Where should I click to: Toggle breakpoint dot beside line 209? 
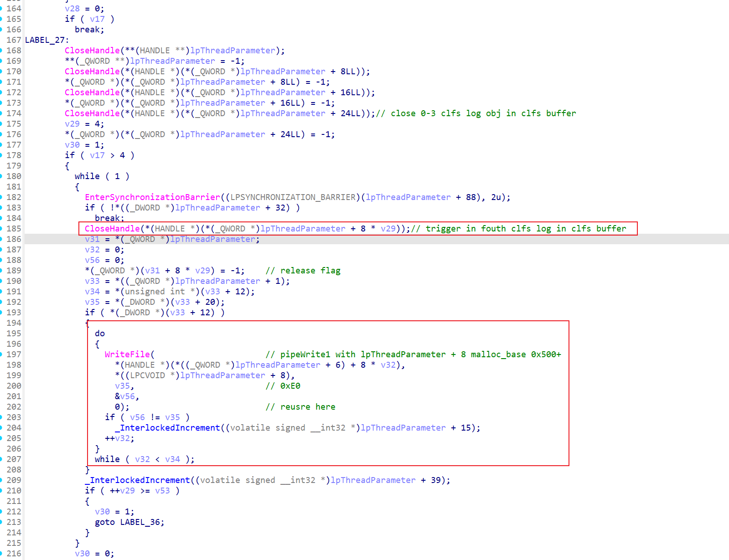click(x=1, y=480)
